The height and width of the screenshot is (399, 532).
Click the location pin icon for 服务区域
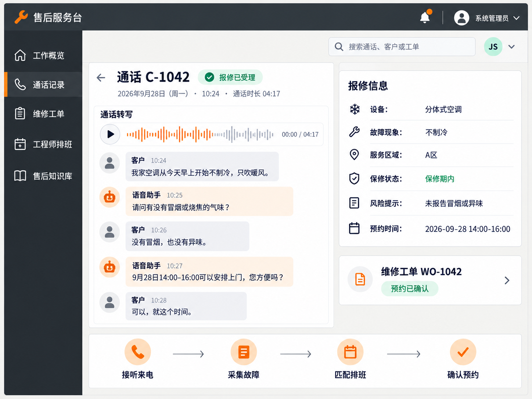click(354, 155)
